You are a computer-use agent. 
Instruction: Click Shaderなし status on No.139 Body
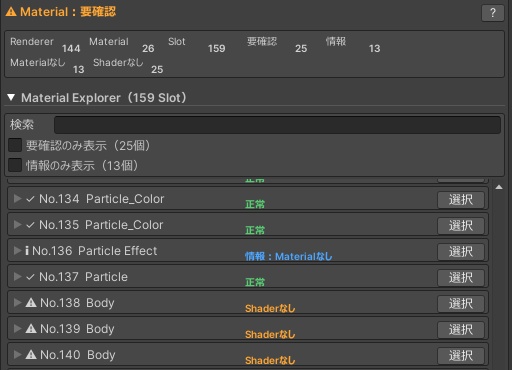tap(270, 334)
